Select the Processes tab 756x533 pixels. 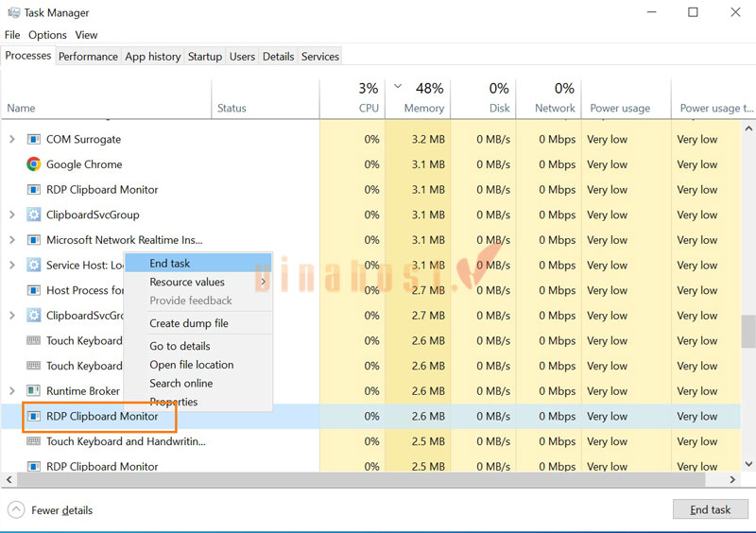click(28, 56)
